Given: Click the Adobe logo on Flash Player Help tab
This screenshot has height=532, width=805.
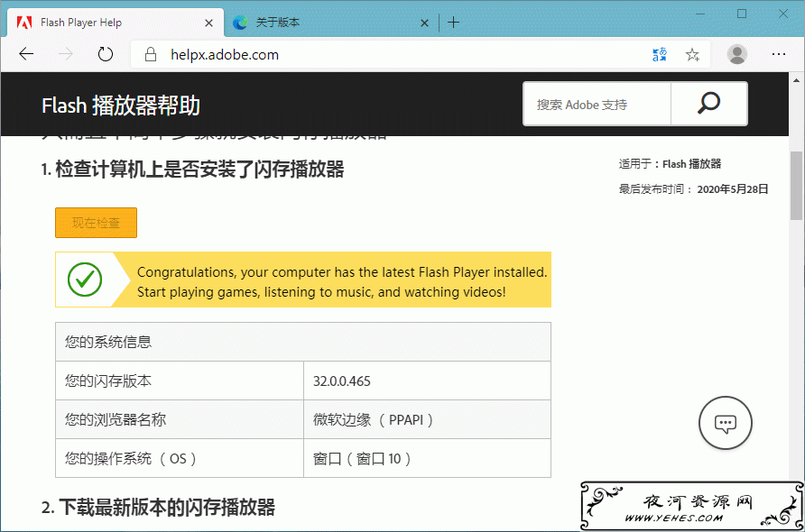Looking at the screenshot, I should [24, 23].
